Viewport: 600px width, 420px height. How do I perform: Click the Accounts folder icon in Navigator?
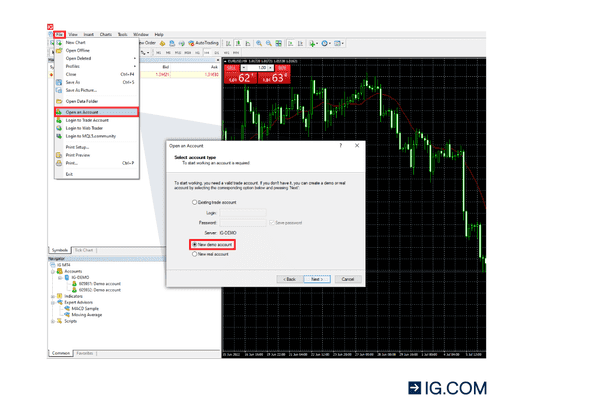60,271
